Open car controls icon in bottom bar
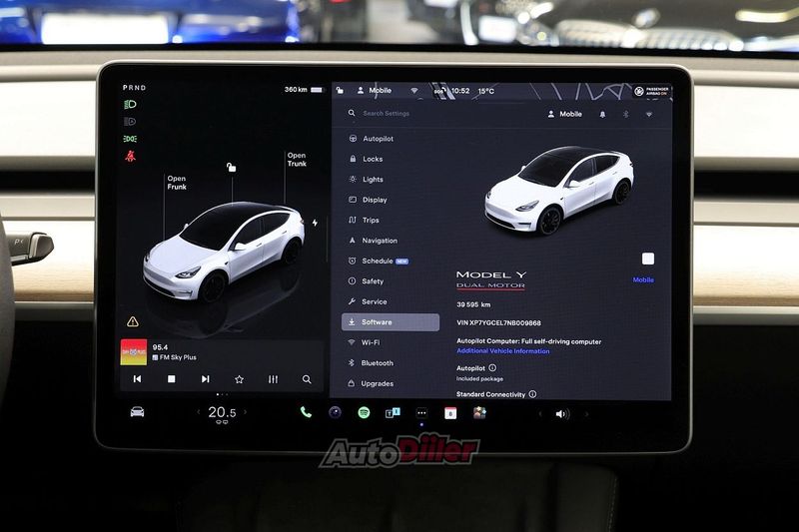 point(137,412)
